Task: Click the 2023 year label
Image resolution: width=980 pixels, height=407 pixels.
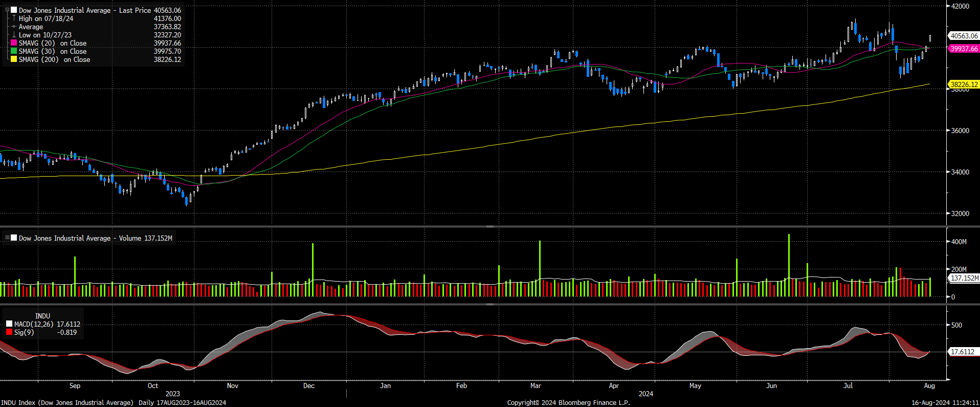Action: 172,394
